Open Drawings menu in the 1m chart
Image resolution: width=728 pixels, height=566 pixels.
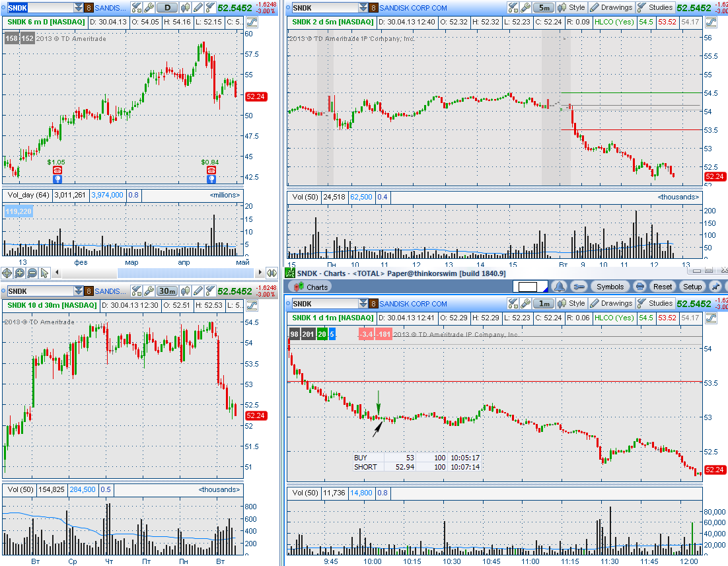tap(611, 304)
